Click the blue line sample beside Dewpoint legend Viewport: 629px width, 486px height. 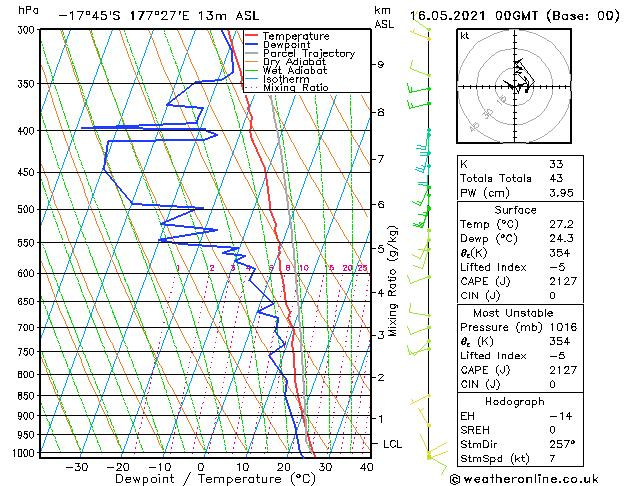[x=252, y=44]
